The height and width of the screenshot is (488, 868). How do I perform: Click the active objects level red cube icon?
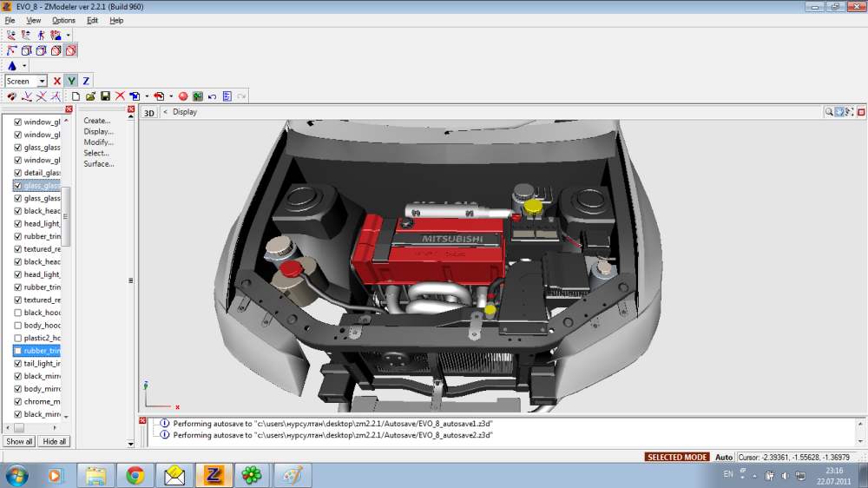(x=71, y=50)
